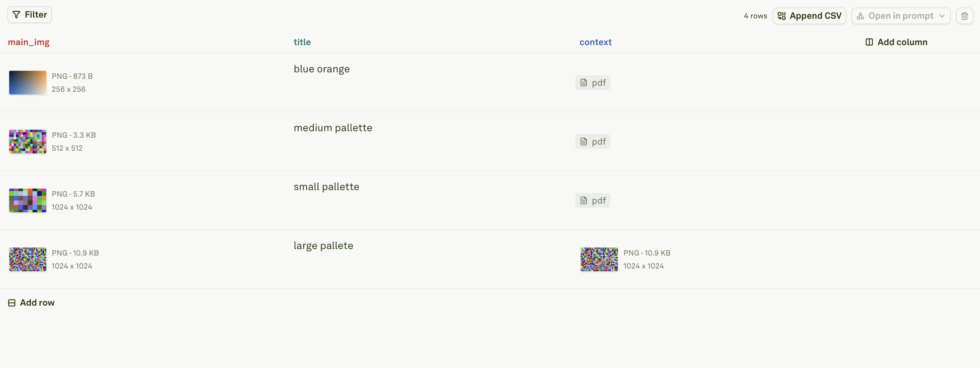Click the Filter button
The width and height of the screenshot is (980, 368).
(29, 15)
